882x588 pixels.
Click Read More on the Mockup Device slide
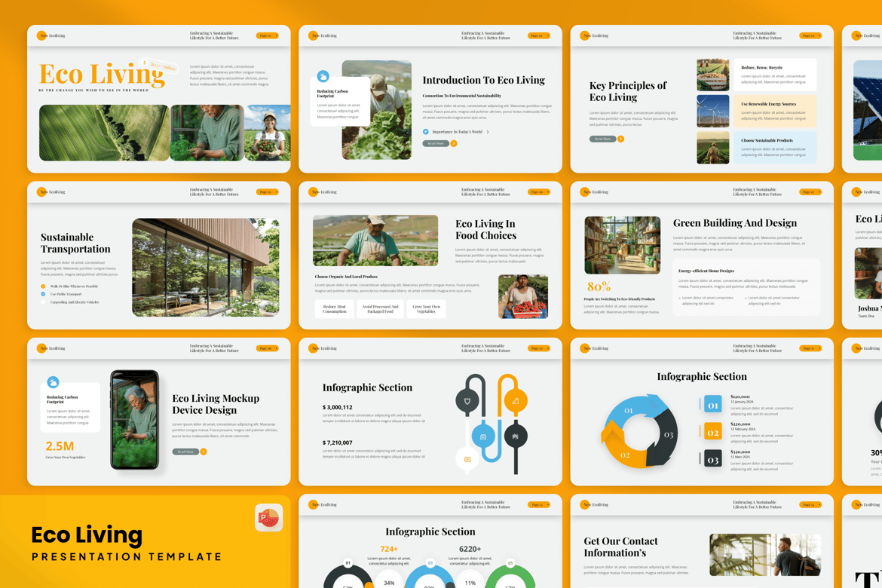tap(185, 452)
